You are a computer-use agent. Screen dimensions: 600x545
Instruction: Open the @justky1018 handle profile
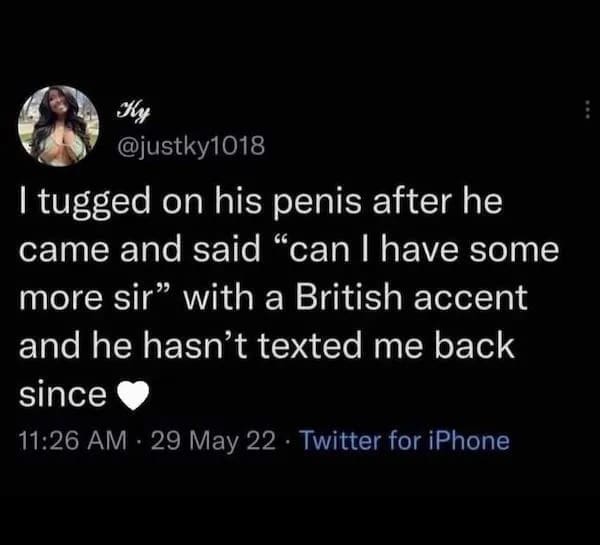[x=191, y=146]
